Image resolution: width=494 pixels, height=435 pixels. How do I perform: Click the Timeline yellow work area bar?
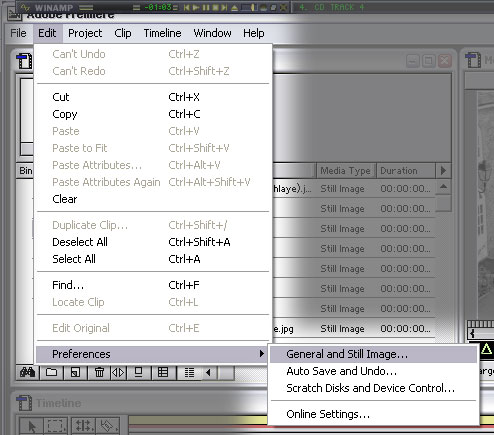(x=198, y=419)
